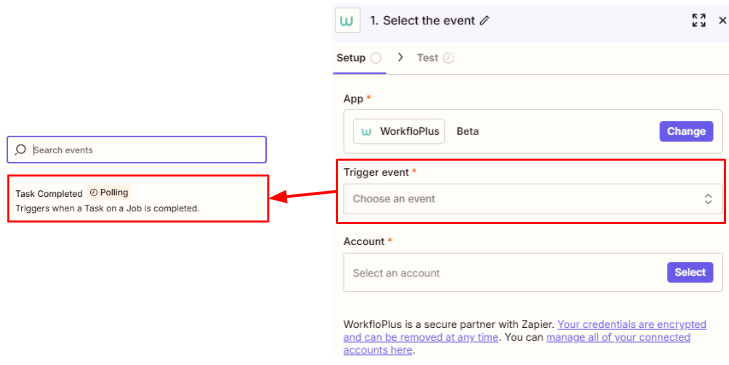
Task: Click the Change app button
Action: [x=686, y=132]
